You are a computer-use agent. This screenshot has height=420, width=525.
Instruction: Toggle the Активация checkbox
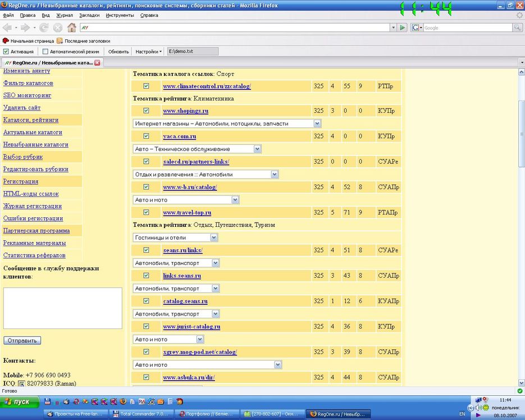[6, 52]
